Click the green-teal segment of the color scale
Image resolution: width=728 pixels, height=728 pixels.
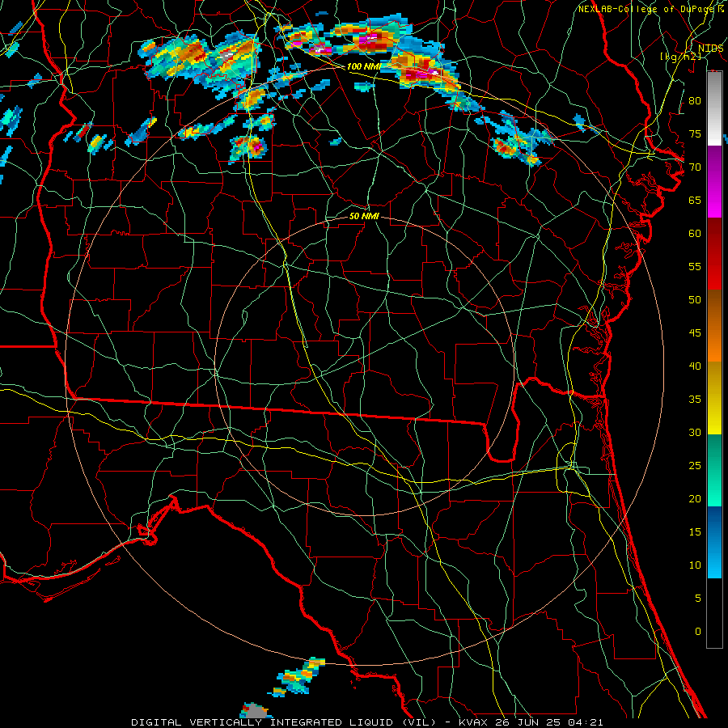coord(714,470)
